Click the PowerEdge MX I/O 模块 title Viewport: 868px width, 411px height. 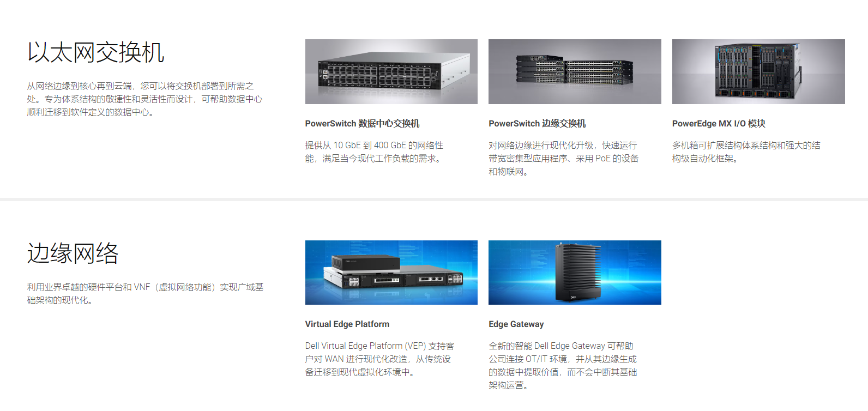click(x=719, y=124)
